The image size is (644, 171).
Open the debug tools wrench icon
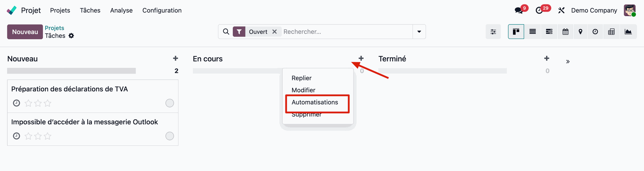coord(561,10)
